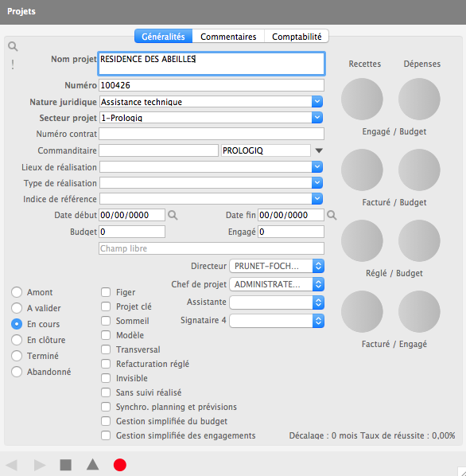Enable the Transversal option
The width and height of the screenshot is (466, 476).
(106, 349)
